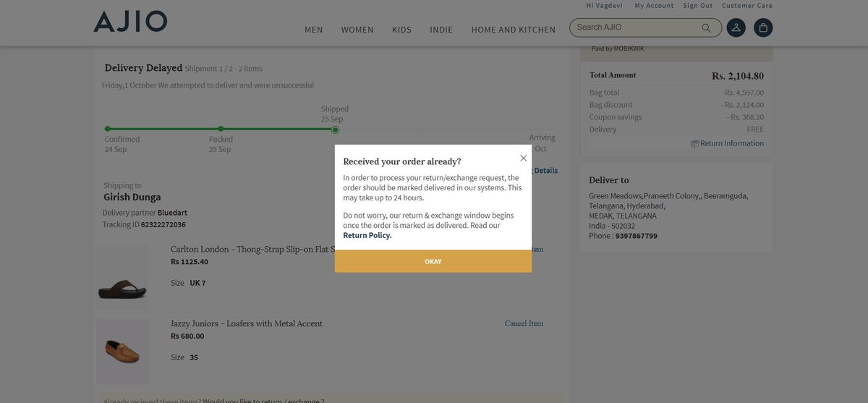
Task: Click the Total Amount Rs. 2,104.80
Action: 737,76
